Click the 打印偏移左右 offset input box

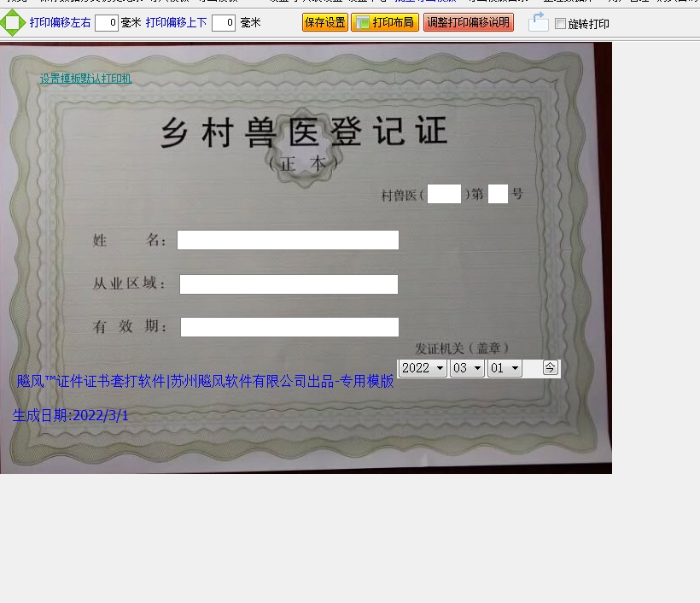pyautogui.click(x=107, y=23)
